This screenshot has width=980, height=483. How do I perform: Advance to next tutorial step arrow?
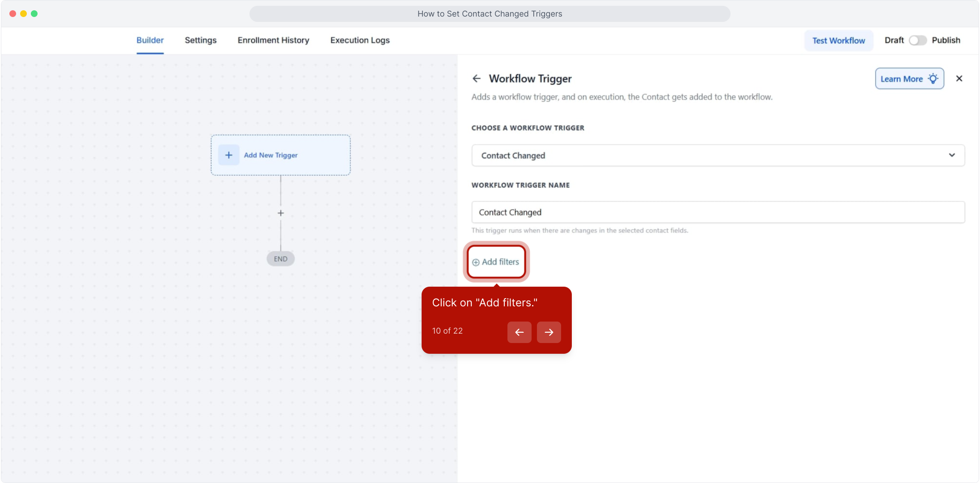pos(549,332)
